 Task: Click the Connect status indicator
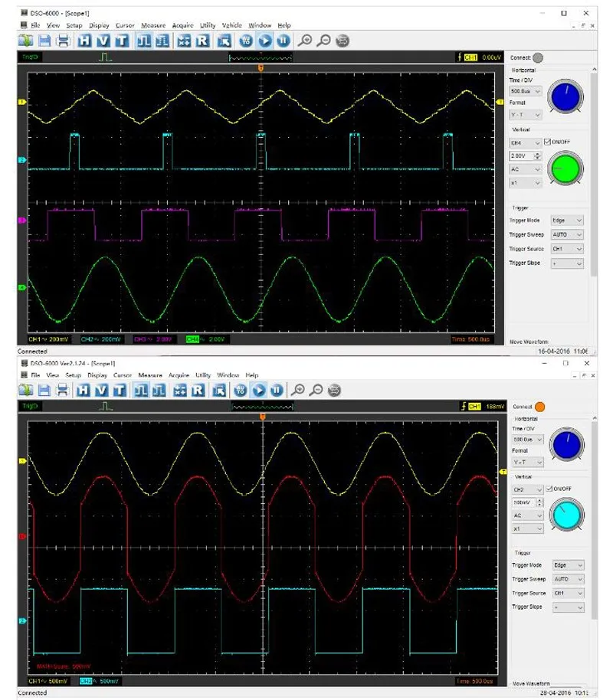pyautogui.click(x=538, y=57)
